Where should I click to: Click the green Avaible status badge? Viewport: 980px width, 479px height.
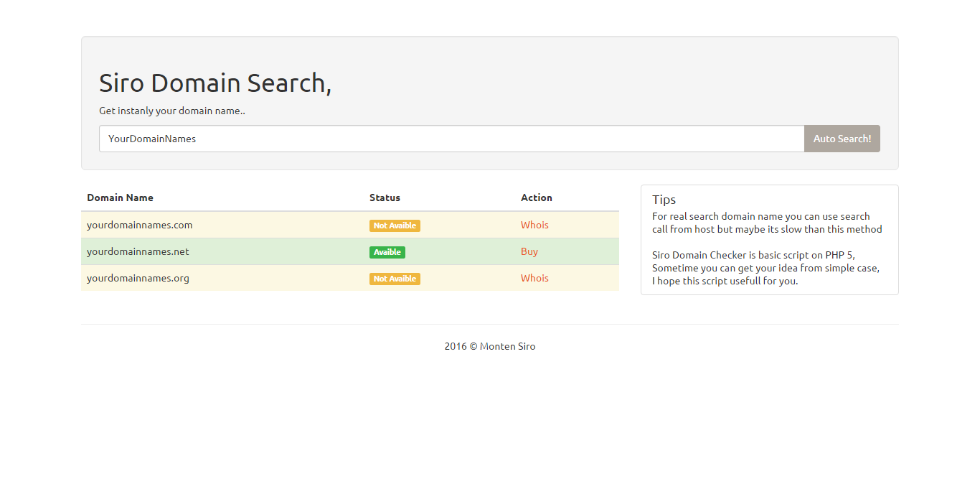[x=387, y=252]
